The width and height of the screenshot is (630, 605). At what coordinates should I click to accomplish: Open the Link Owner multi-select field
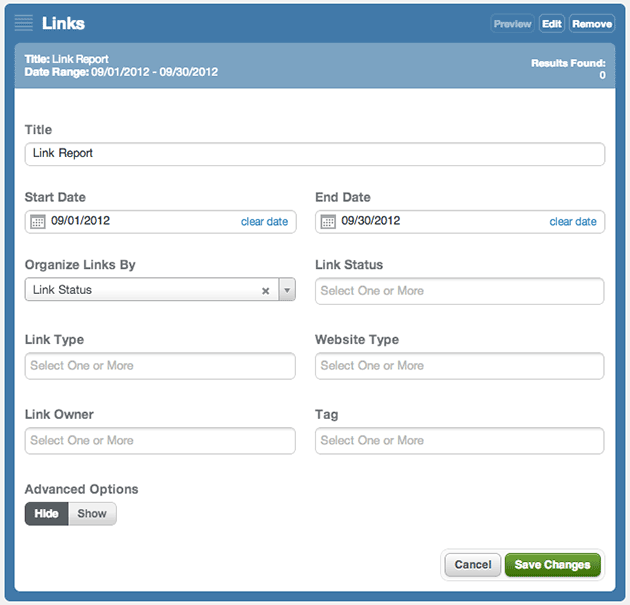(160, 441)
